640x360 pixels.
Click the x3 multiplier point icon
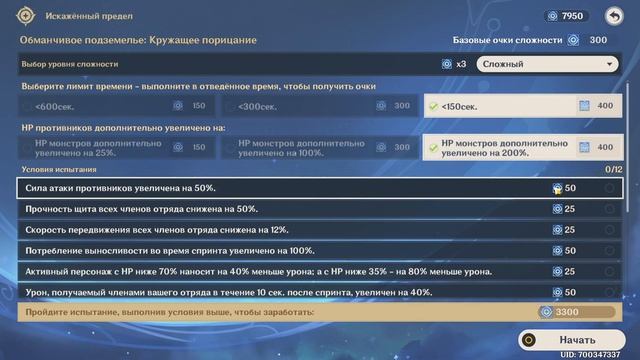click(447, 64)
